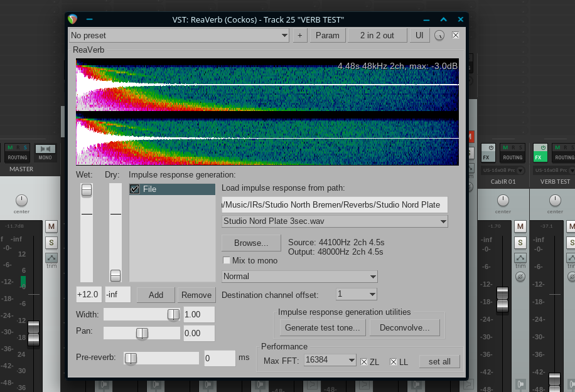Viewport: 575px width, 392px height.
Task: Click the Width slider handle
Action: coord(173,314)
